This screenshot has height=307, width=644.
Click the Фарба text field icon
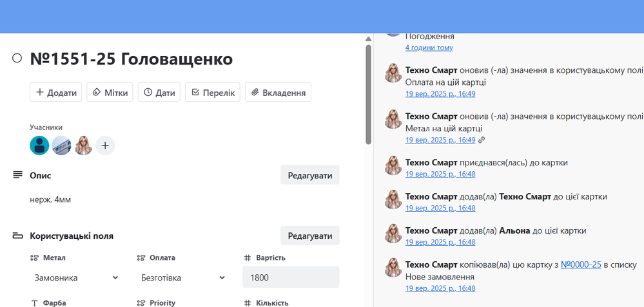pyautogui.click(x=35, y=303)
